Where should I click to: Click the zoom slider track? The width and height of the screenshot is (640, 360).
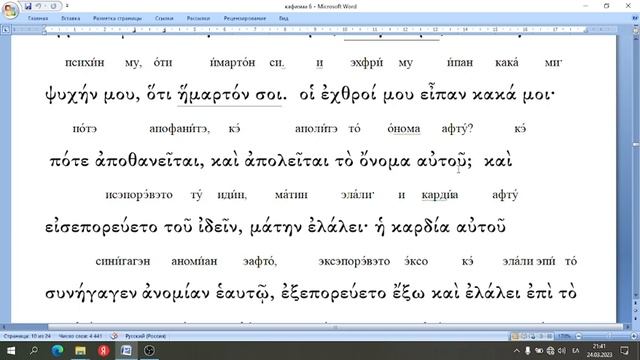[x=606, y=336]
